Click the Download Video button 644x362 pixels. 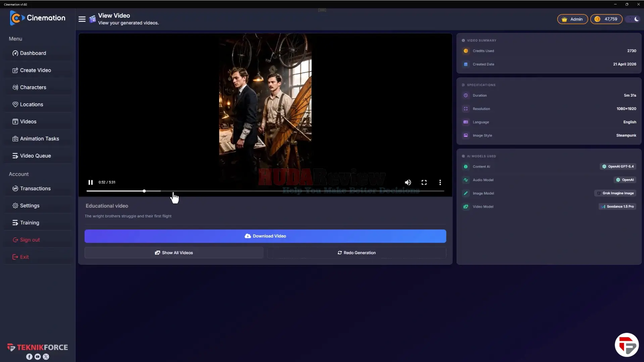(265, 236)
